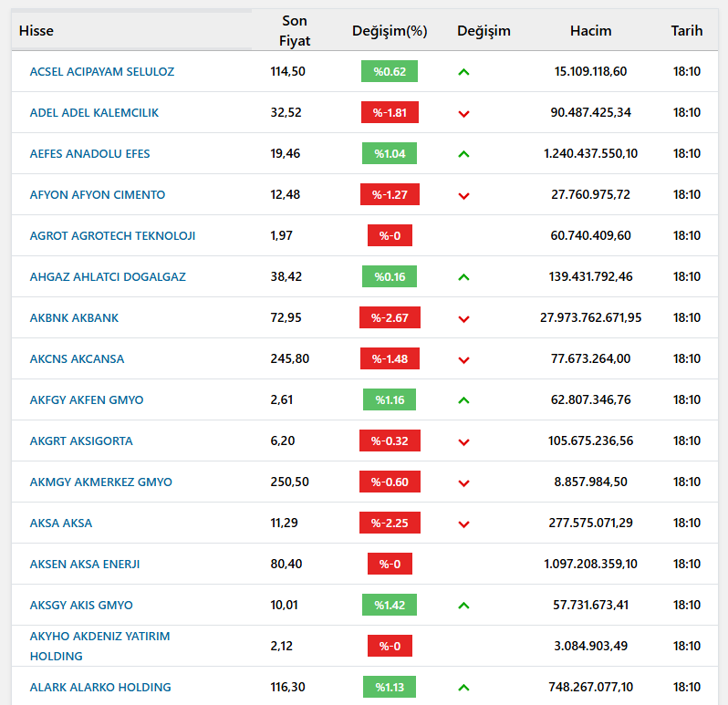Click the %-0 badge in AKYHO row
728x705 pixels.
click(390, 646)
